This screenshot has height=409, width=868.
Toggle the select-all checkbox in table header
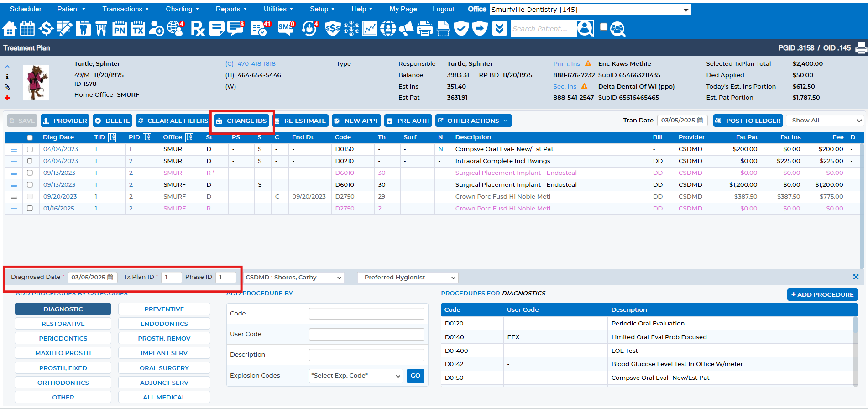click(30, 137)
